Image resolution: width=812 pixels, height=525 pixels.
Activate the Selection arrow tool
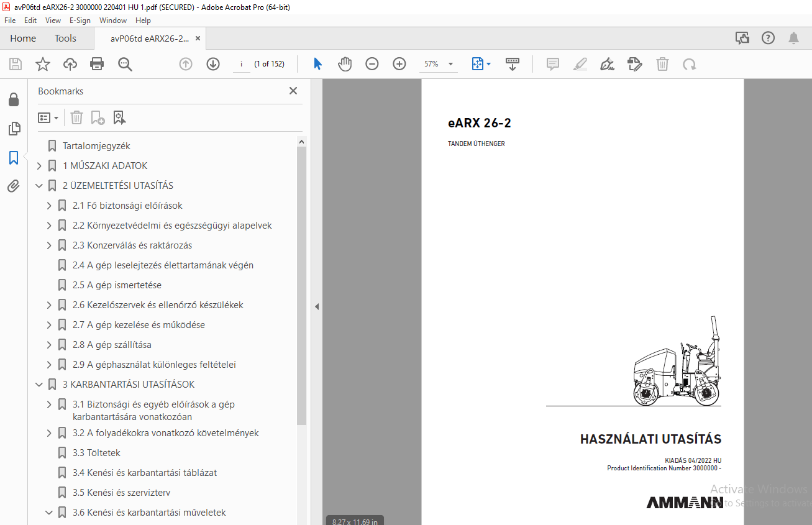[317, 64]
